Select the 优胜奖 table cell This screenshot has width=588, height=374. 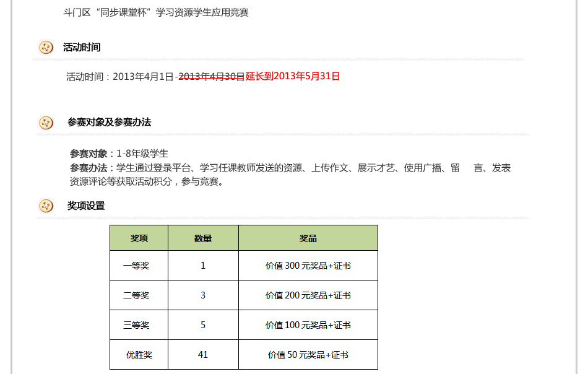click(139, 355)
